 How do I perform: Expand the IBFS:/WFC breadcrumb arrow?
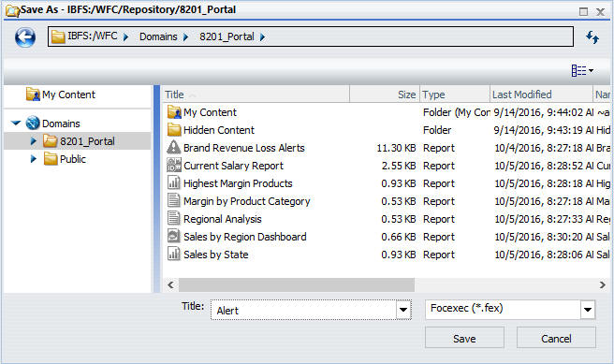(x=125, y=37)
